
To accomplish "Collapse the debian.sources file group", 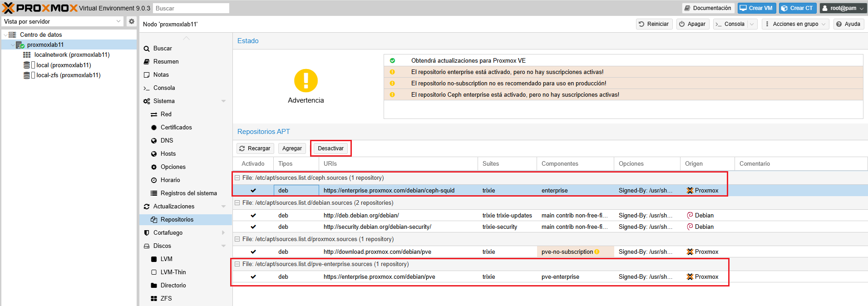I will click(237, 203).
